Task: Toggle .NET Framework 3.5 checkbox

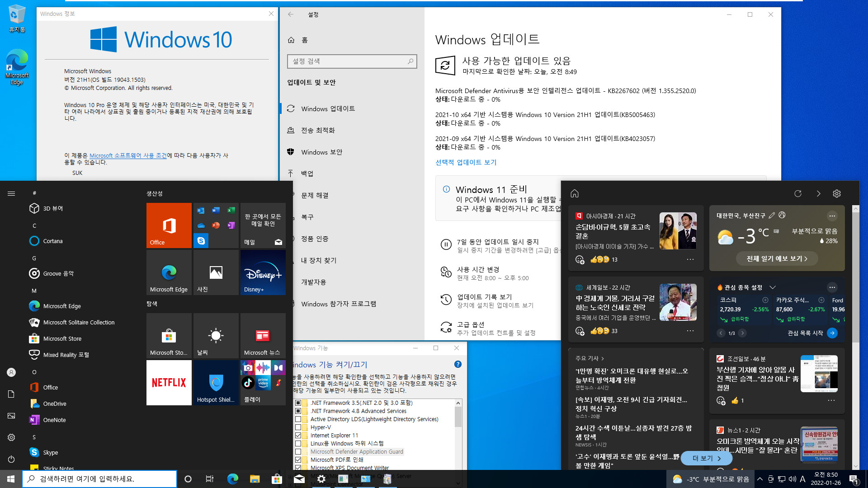Action: click(298, 403)
